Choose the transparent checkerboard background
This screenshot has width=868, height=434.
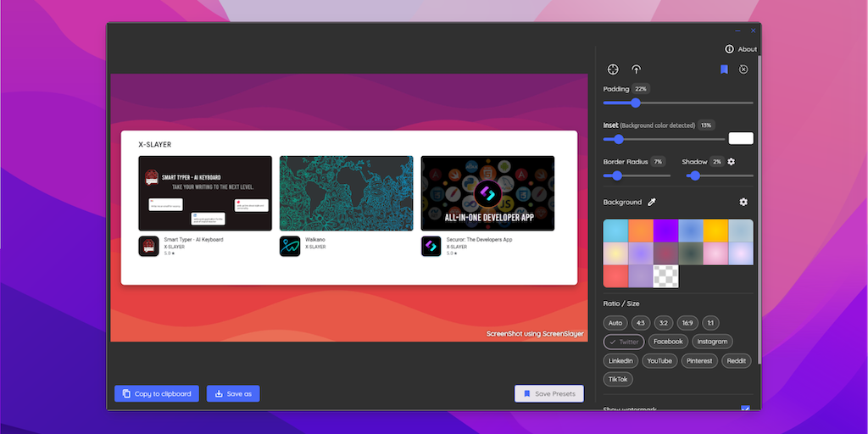[x=666, y=276]
